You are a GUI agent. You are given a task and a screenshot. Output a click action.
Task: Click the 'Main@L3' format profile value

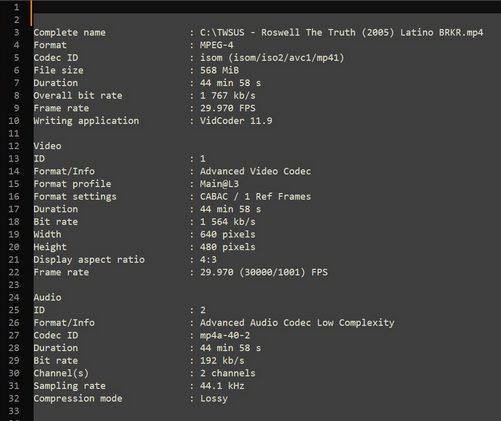click(219, 184)
